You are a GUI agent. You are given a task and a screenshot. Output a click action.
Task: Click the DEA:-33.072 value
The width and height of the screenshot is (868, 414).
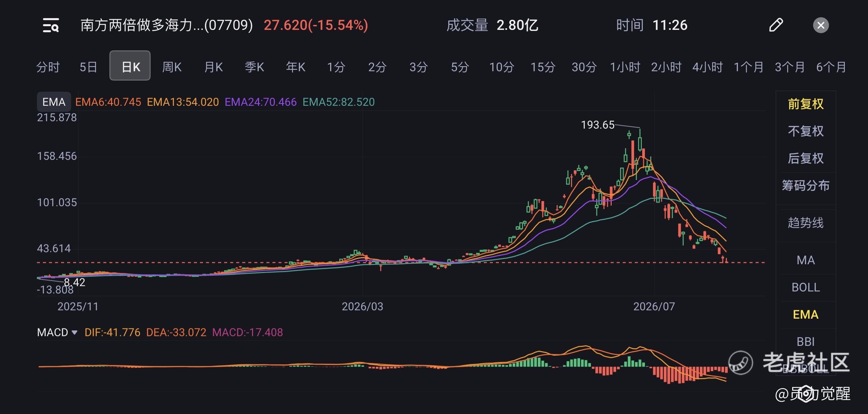click(176, 332)
